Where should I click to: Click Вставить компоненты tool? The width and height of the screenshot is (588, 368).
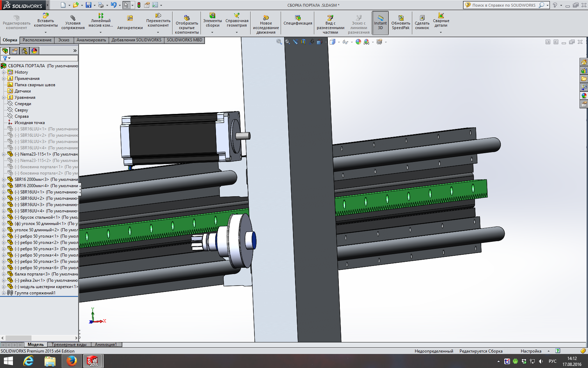pos(46,21)
